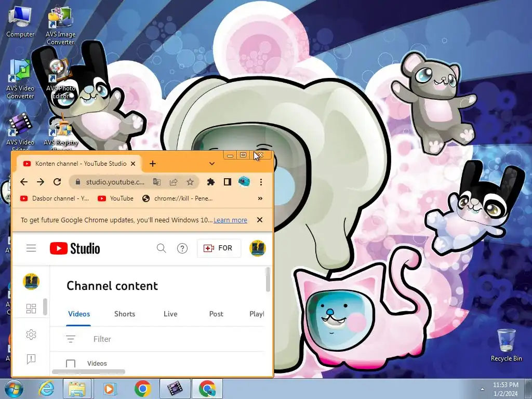
Task: Launch Internet Explorer from taskbar
Action: pyautogui.click(x=46, y=389)
